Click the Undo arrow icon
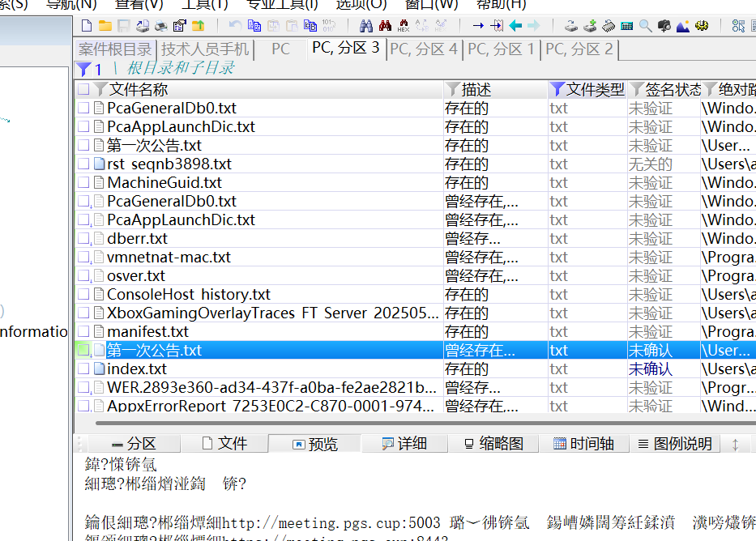 coord(235,26)
